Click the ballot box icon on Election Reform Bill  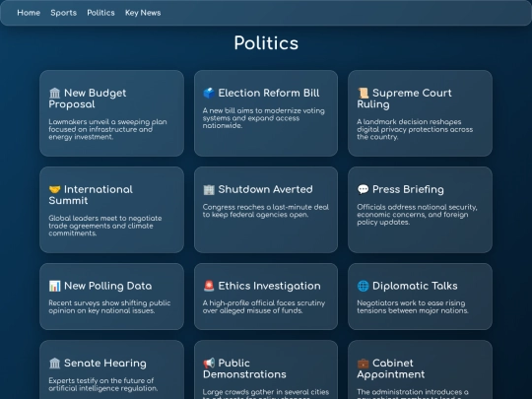point(209,93)
